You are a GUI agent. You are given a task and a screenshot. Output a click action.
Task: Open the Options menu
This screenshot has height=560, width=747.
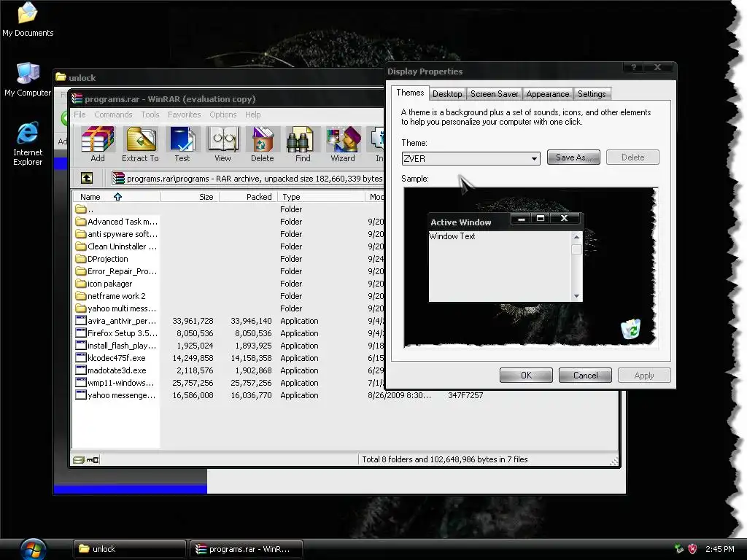coord(223,114)
